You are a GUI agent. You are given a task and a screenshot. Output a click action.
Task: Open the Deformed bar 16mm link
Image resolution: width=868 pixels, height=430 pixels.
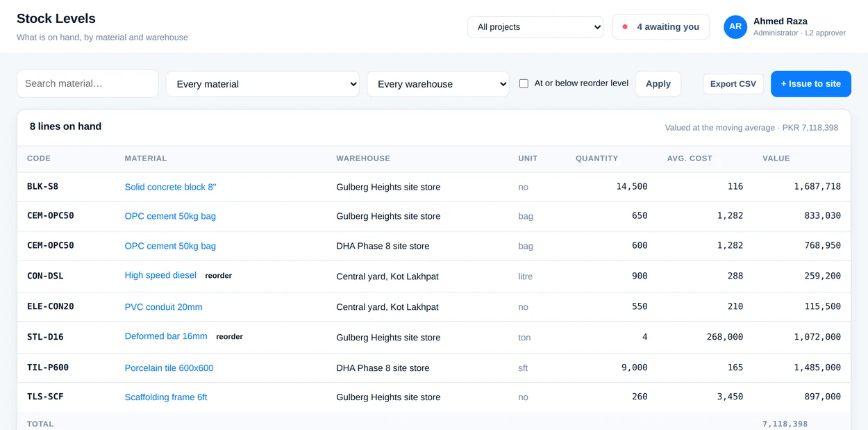coord(166,336)
